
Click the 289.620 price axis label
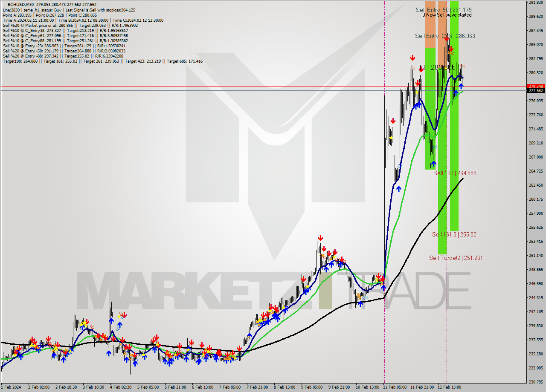click(x=536, y=16)
